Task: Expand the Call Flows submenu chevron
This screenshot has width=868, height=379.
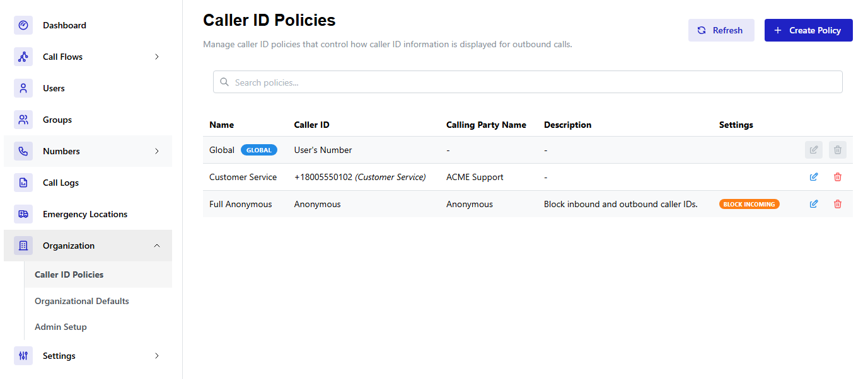Action: pos(157,57)
